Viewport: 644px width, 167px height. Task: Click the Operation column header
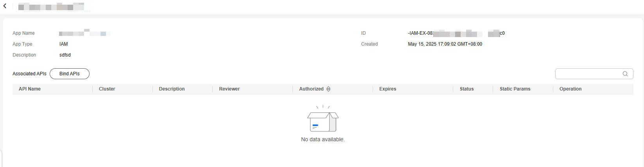[570, 89]
